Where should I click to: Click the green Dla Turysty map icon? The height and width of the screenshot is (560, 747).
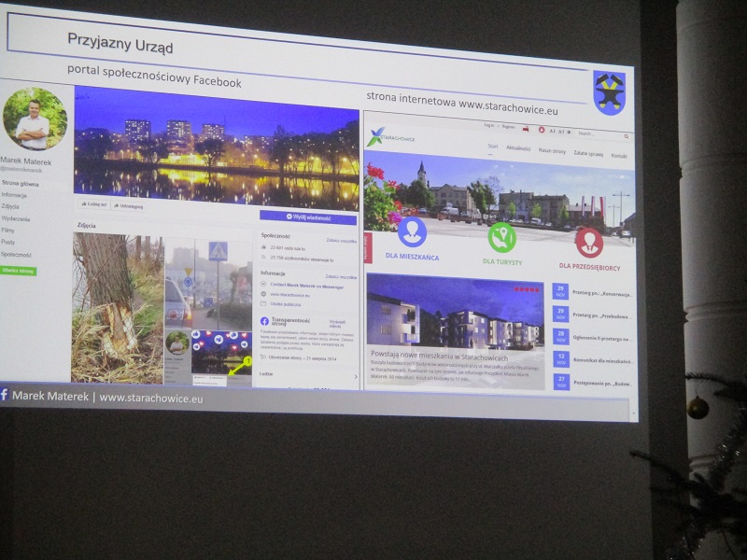[x=501, y=237]
